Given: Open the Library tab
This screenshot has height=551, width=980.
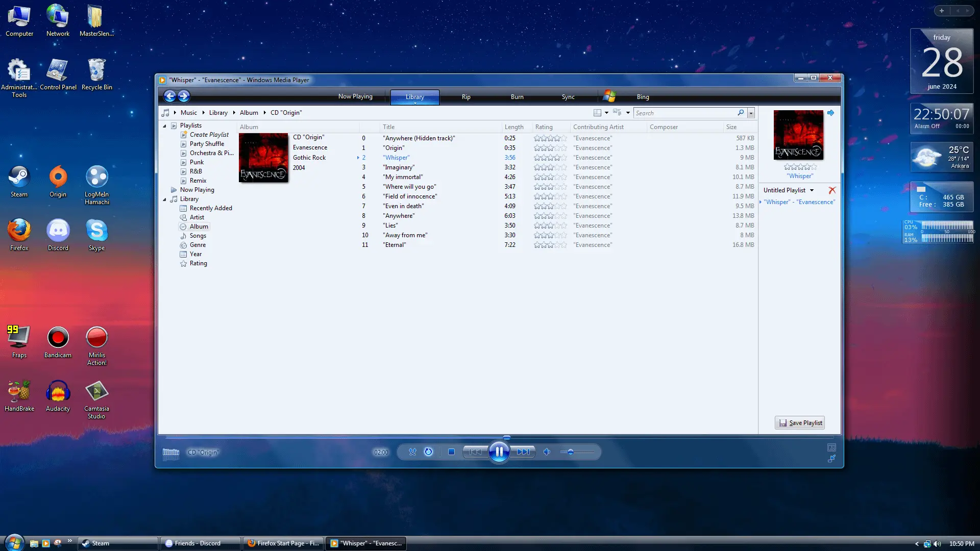Looking at the screenshot, I should [415, 97].
